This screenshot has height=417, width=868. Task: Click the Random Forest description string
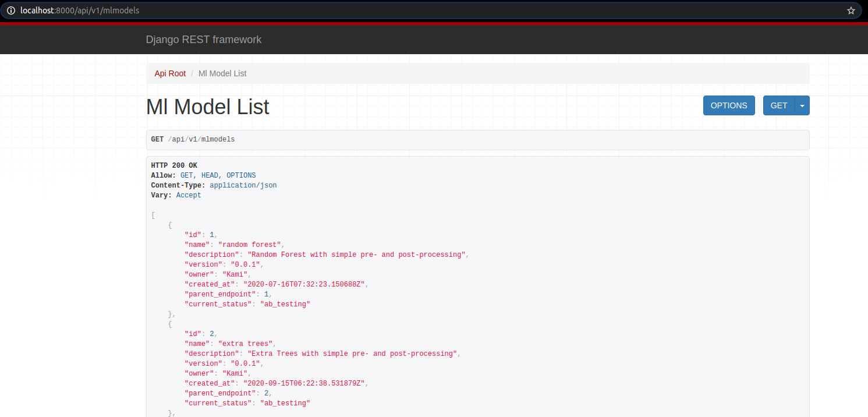(357, 255)
